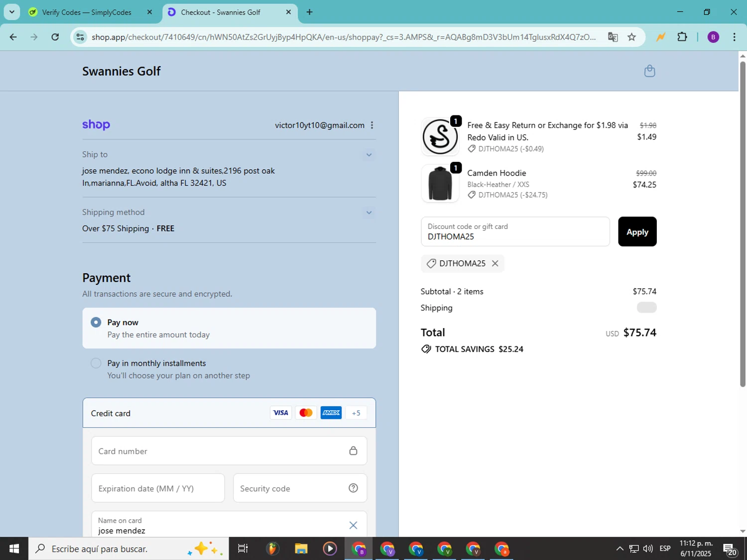Viewport: 747px width, 560px height.
Task: Click the page vertical scrollbar
Action: 743,224
